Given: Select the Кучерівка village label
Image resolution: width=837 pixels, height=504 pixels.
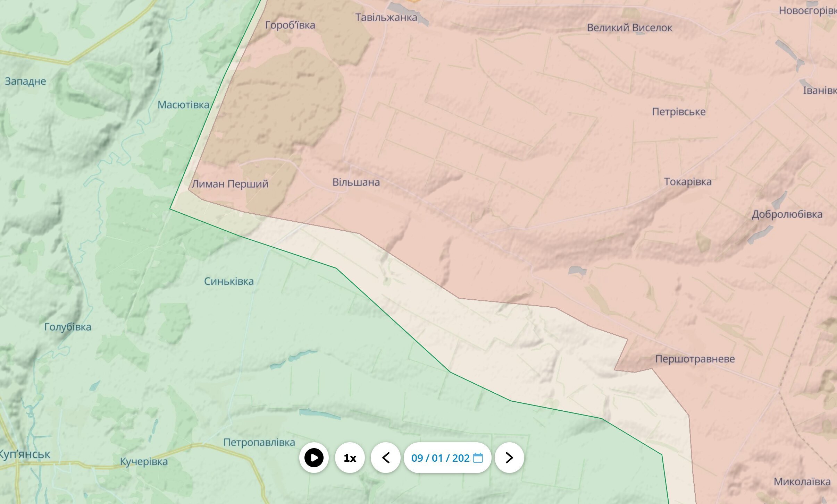Looking at the screenshot, I should click(144, 462).
